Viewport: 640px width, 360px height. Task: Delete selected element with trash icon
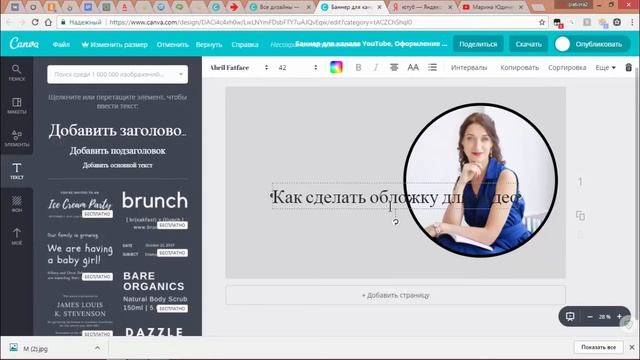(629, 67)
